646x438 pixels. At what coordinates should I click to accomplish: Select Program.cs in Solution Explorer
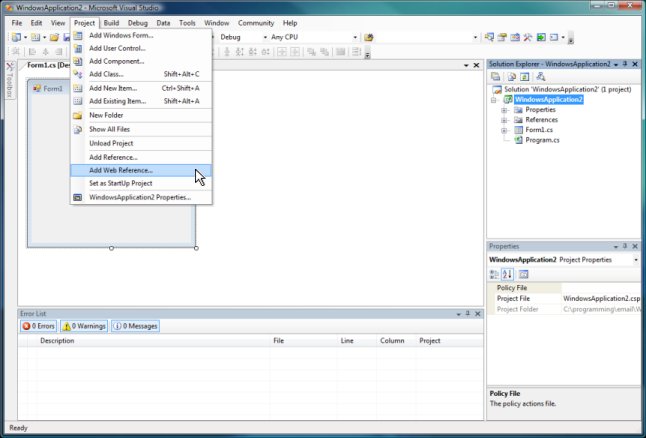tap(542, 140)
